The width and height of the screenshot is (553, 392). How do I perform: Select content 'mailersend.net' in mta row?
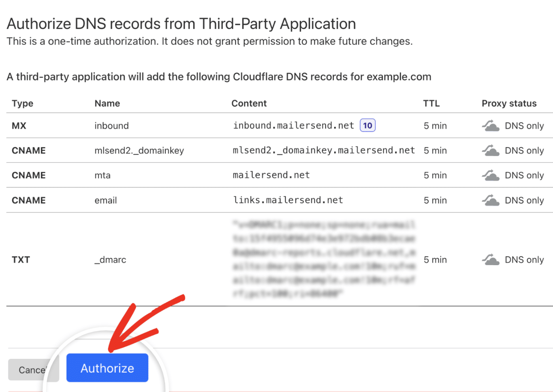tap(271, 175)
